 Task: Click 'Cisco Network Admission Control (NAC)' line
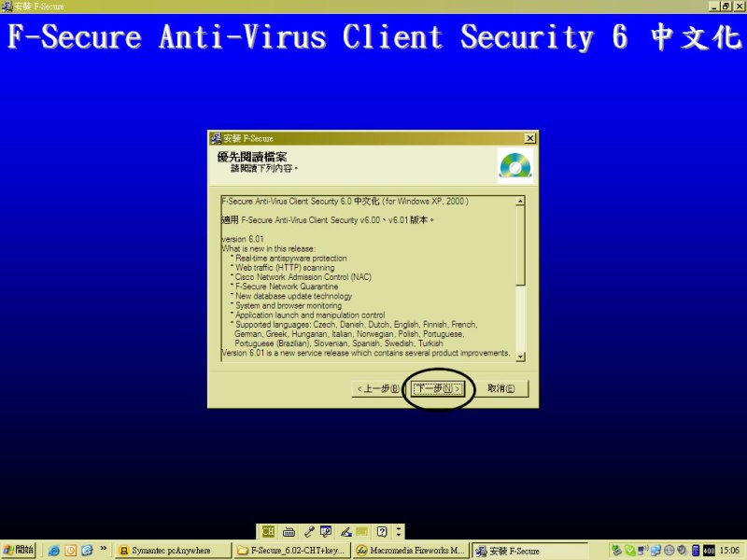pos(303,277)
